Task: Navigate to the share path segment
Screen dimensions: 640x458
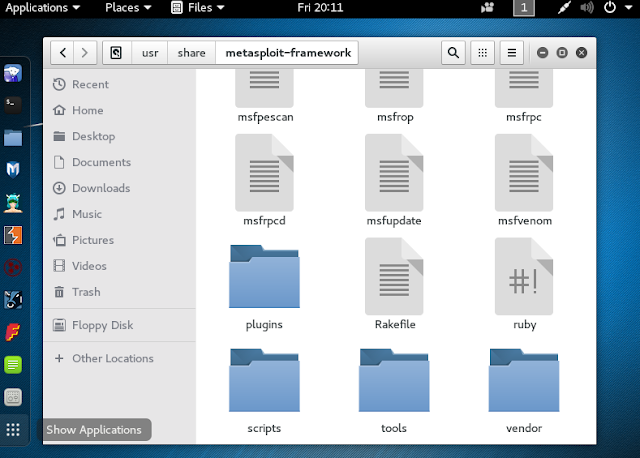Action: (x=191, y=53)
